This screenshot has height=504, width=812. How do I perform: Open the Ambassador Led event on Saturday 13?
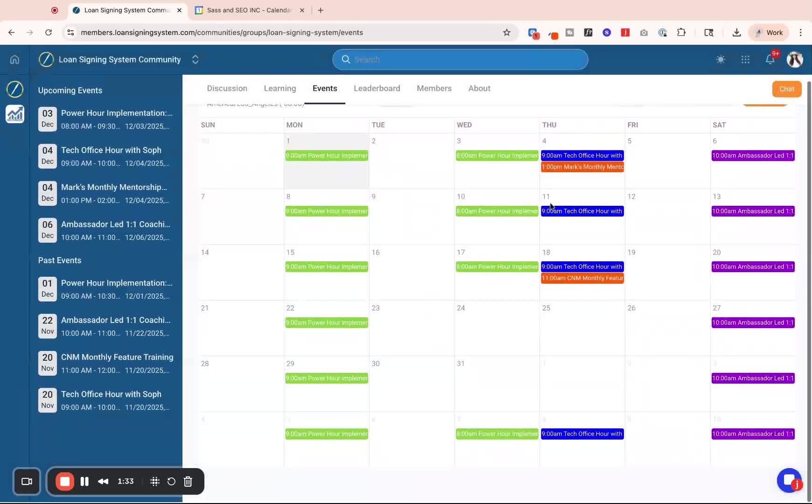(753, 211)
